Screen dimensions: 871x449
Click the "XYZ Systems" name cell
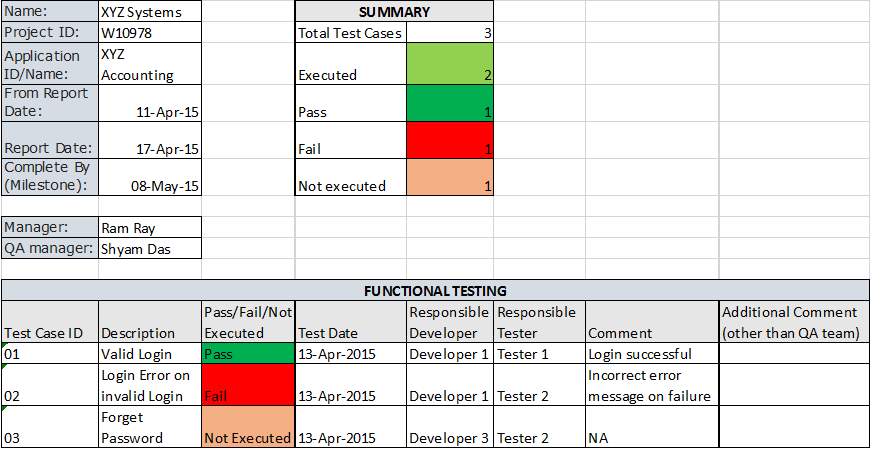coord(150,13)
